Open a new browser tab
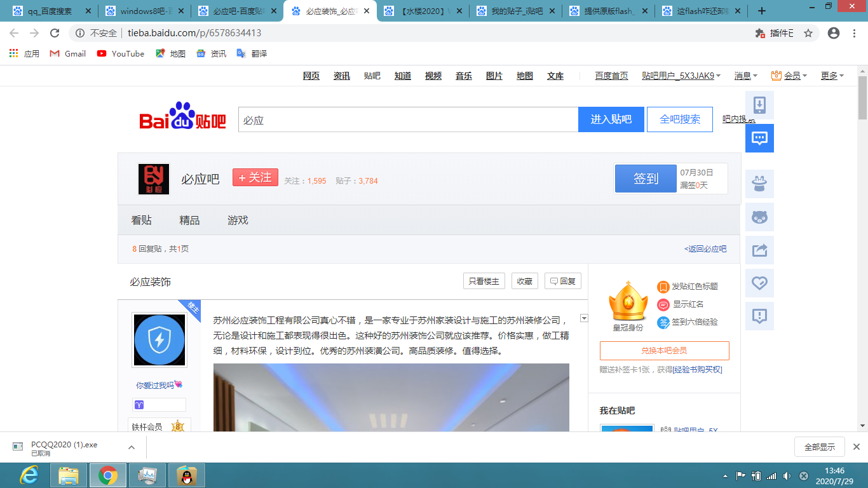 coord(762,11)
